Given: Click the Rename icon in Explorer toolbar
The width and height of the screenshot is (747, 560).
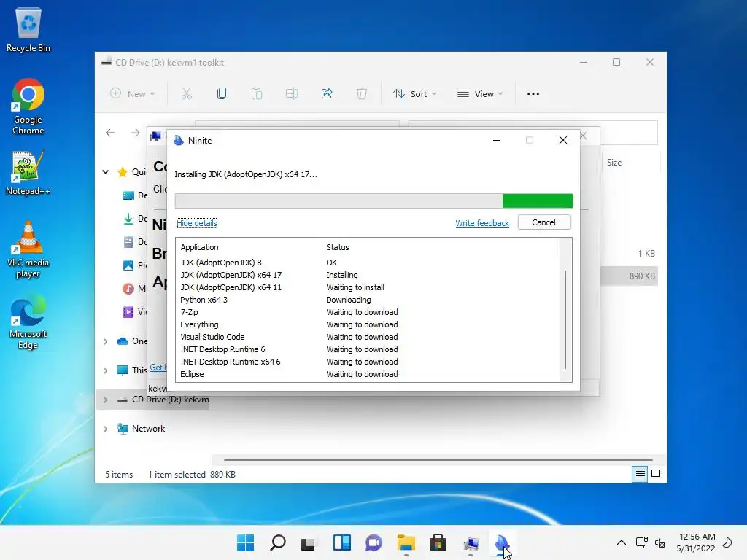Looking at the screenshot, I should (292, 94).
